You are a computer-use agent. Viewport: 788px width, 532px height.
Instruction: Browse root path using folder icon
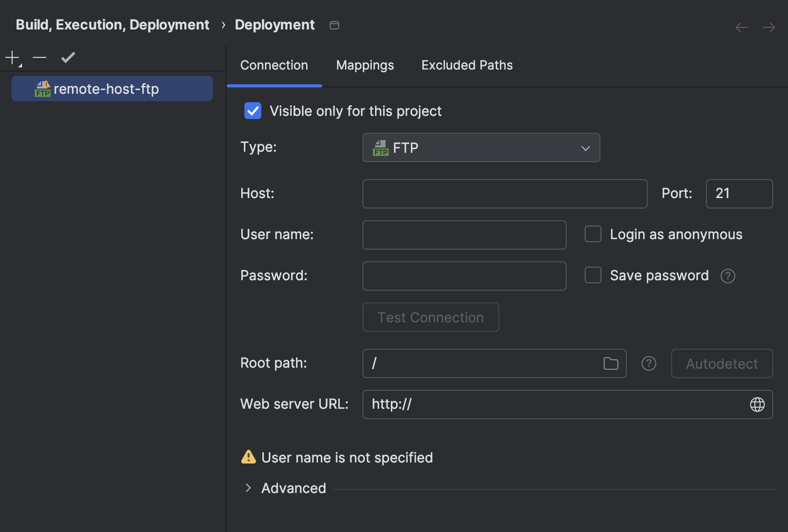(x=610, y=363)
